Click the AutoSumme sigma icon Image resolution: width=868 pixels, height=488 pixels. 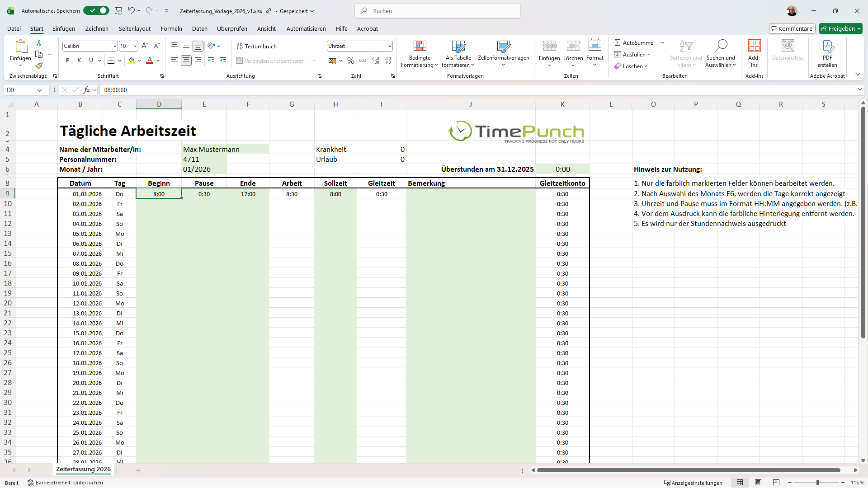pyautogui.click(x=618, y=42)
